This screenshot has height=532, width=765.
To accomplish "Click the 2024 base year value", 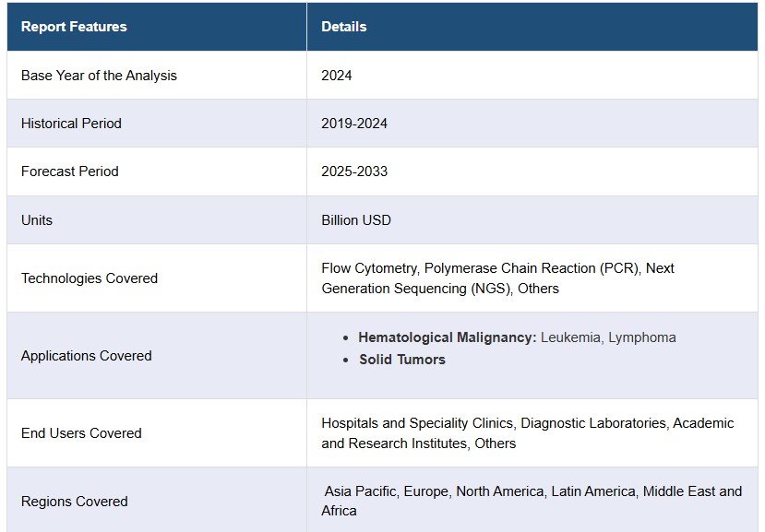I will pyautogui.click(x=336, y=76).
